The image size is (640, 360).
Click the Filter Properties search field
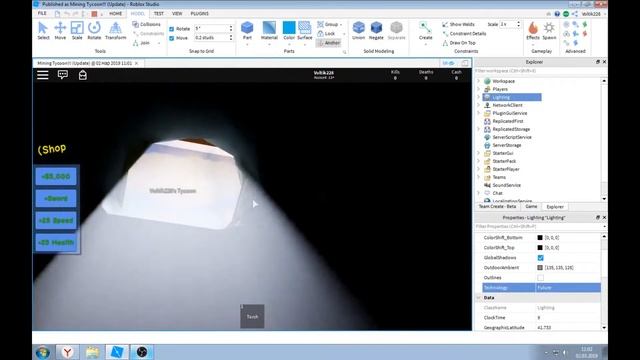point(538,227)
